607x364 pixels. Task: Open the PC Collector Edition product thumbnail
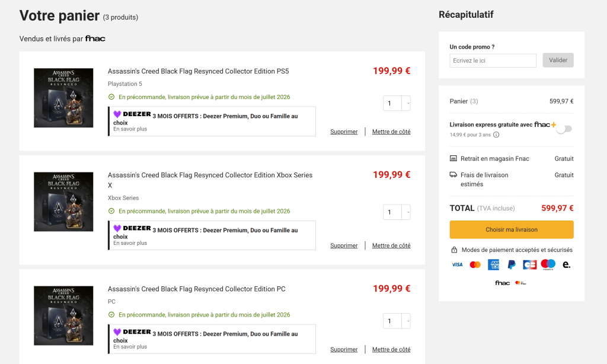coord(63,315)
